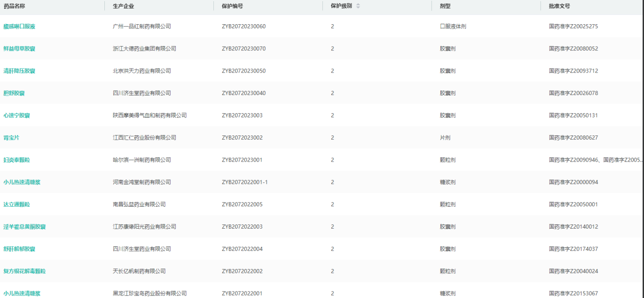644x298 pixels.
Task: Open the 淫羊藿总黄酮胶囊 drug link
Action: coord(25,227)
